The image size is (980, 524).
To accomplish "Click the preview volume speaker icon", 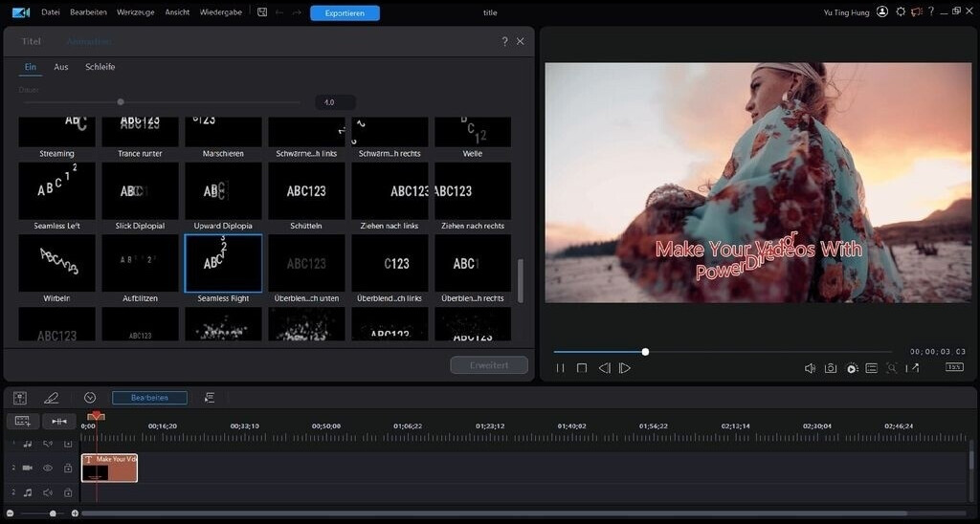I will coord(810,368).
